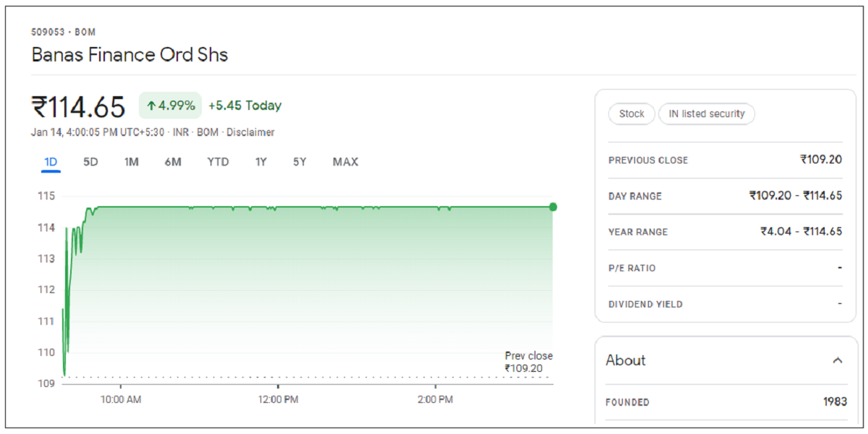Select the 1D chart range tab
This screenshot has height=434, width=868.
tap(51, 162)
